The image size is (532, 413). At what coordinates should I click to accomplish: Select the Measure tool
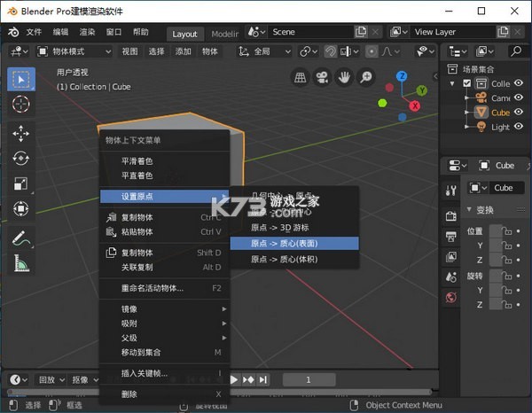[x=21, y=263]
